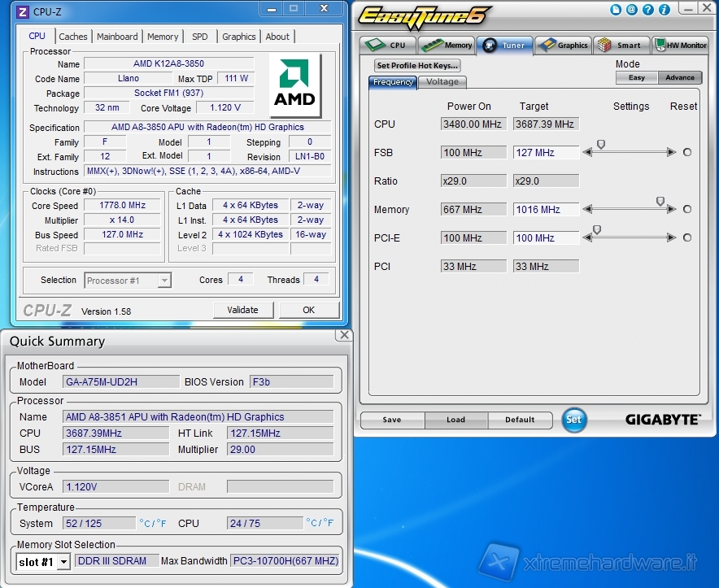Screen dimensions: 719x588
Task: Click the @ contact icon in EasyTune6
Action: (632, 10)
